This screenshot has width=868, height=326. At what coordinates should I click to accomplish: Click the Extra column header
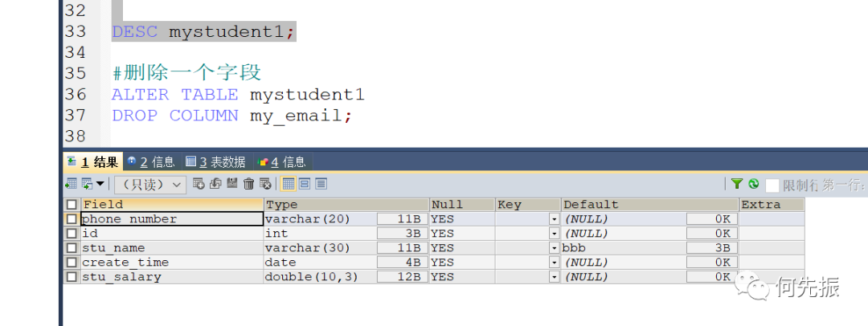pos(772,205)
